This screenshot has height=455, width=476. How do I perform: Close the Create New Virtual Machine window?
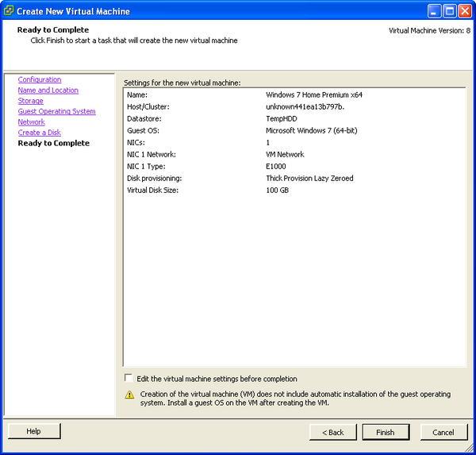pyautogui.click(x=466, y=11)
